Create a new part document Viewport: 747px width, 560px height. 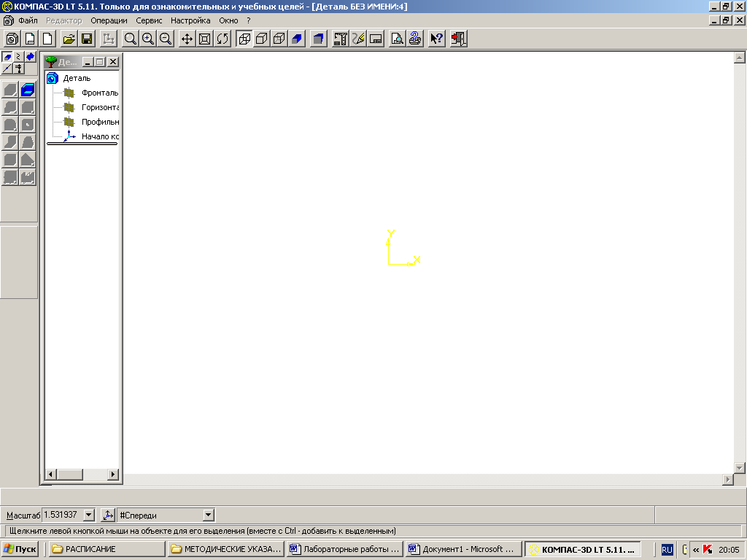12,39
